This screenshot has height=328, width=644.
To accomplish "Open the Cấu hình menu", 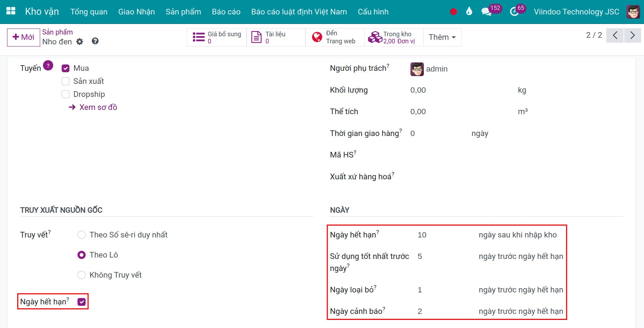I will tap(373, 12).
